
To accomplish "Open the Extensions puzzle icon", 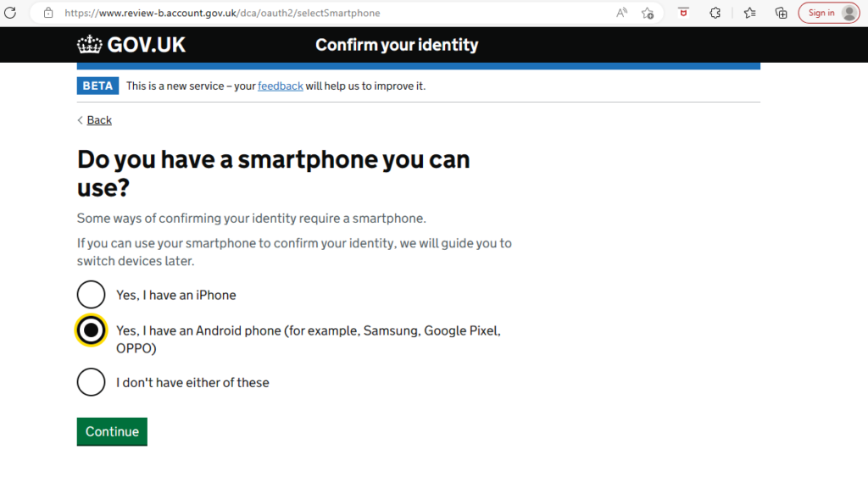I will coord(715,13).
